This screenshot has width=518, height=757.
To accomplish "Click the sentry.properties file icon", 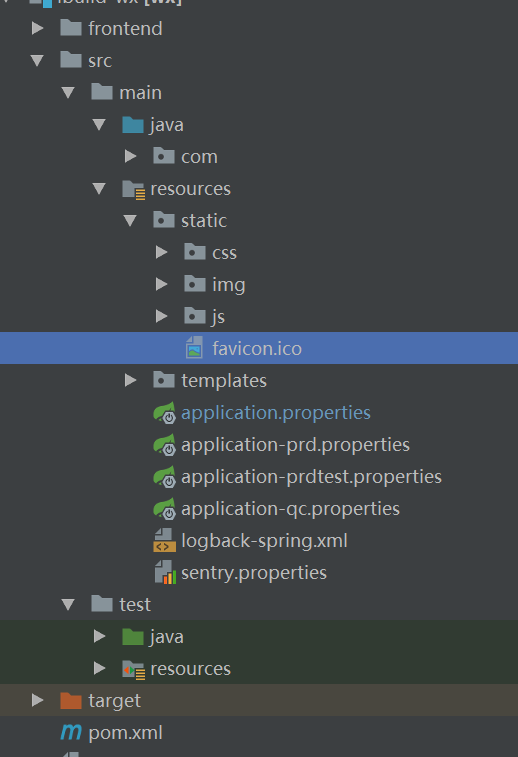I will tap(165, 573).
